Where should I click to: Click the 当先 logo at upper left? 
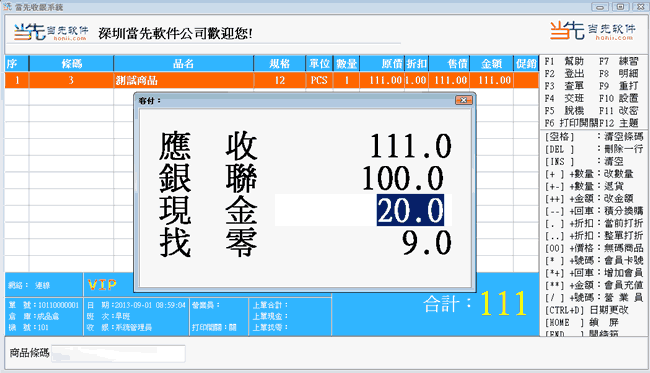pos(51,32)
